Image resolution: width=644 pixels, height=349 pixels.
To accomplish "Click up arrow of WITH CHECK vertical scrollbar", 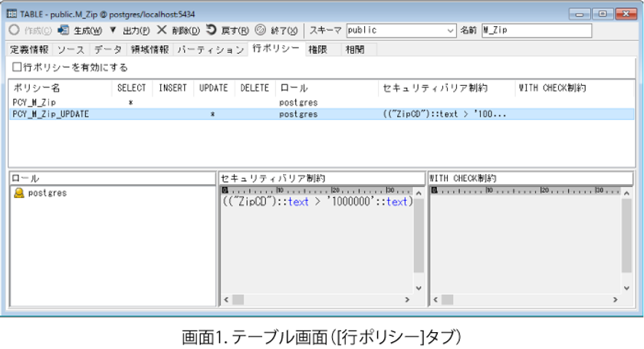I will point(626,193).
